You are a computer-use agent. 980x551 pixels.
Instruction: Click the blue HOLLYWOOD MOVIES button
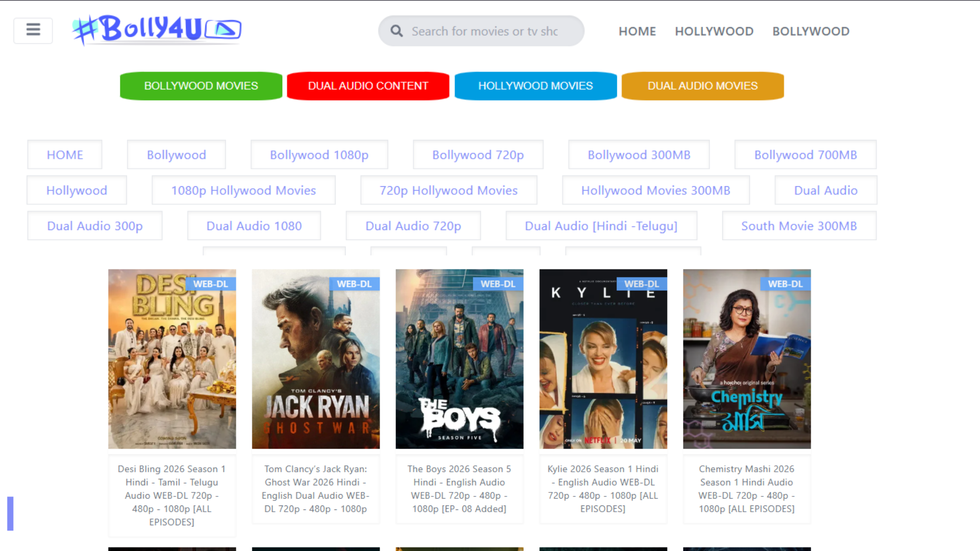pos(535,86)
